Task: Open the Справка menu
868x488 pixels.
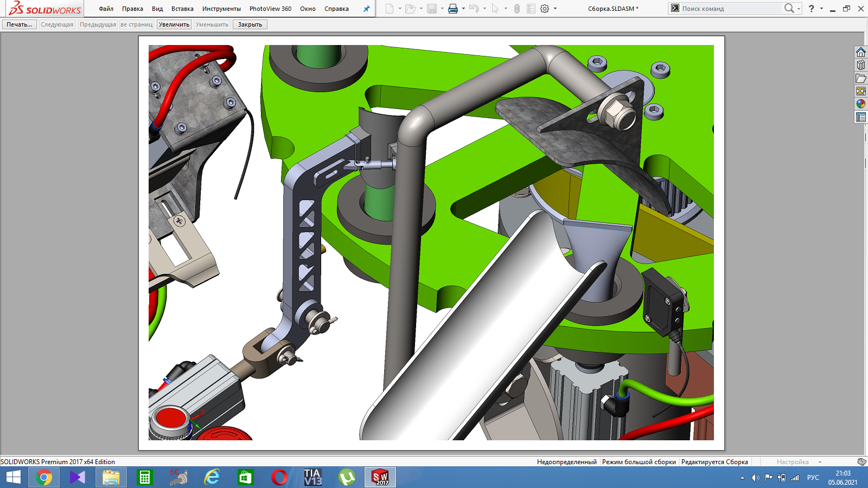Action: 336,9
